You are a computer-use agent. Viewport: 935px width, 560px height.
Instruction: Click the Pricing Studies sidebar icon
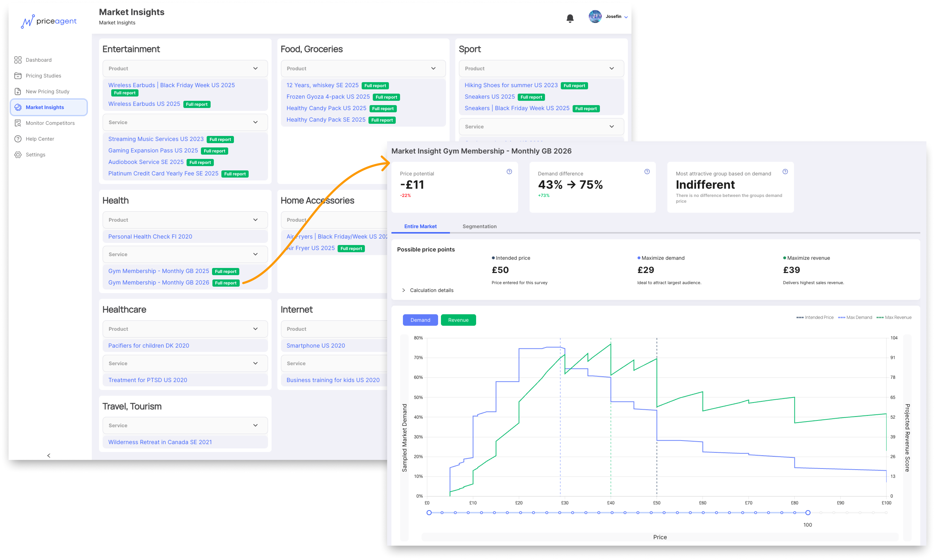coord(18,76)
